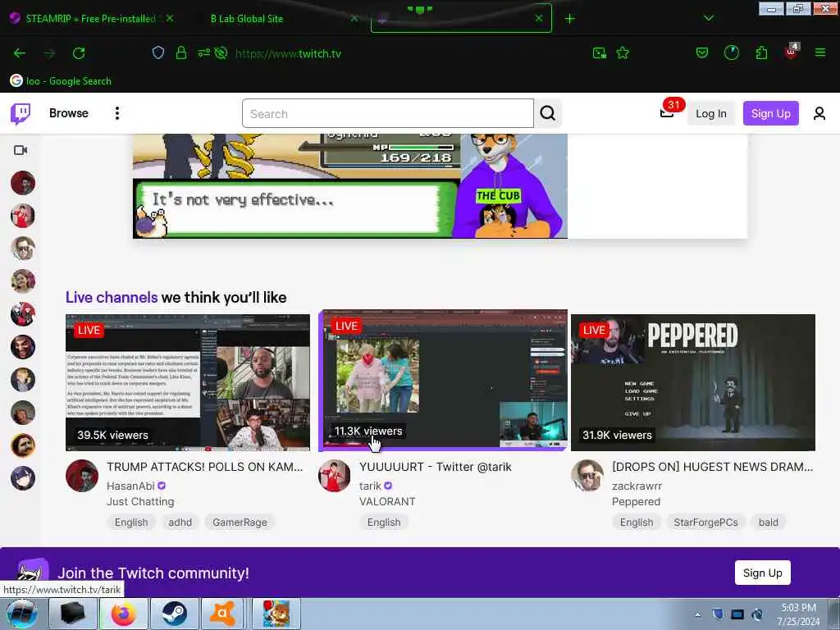This screenshot has height=630, width=840.
Task: Click the Twitch logo home icon
Action: (21, 113)
